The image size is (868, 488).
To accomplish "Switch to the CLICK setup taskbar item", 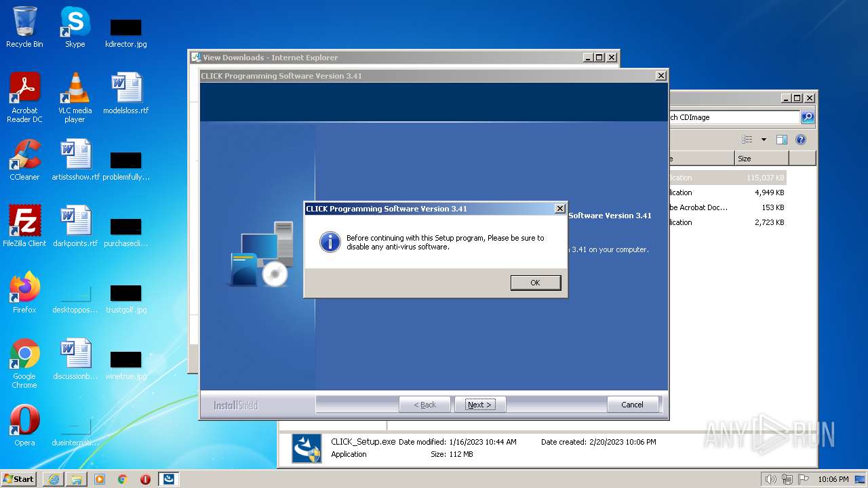I will point(168,479).
